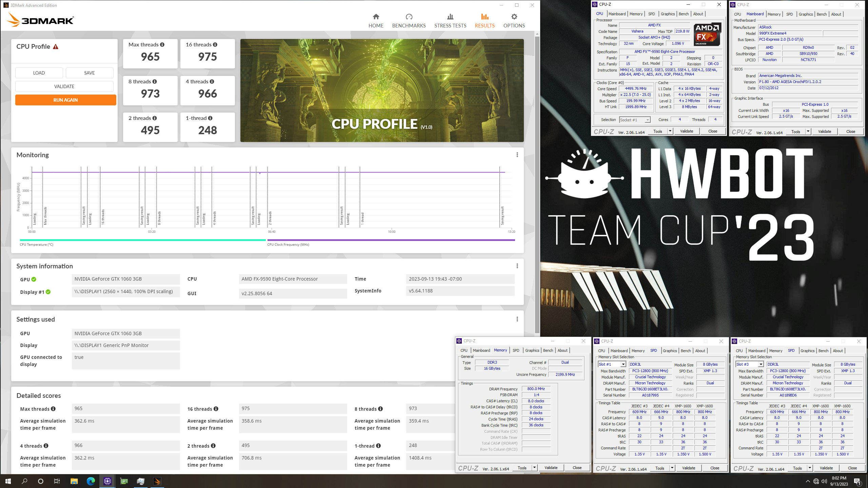
Task: Expand Tools arrow in CPU-Z Memory window
Action: tap(534, 468)
